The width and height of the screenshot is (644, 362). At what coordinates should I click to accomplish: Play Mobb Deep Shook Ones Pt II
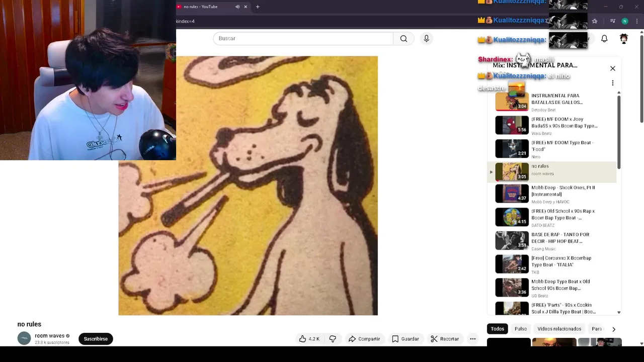pyautogui.click(x=552, y=194)
